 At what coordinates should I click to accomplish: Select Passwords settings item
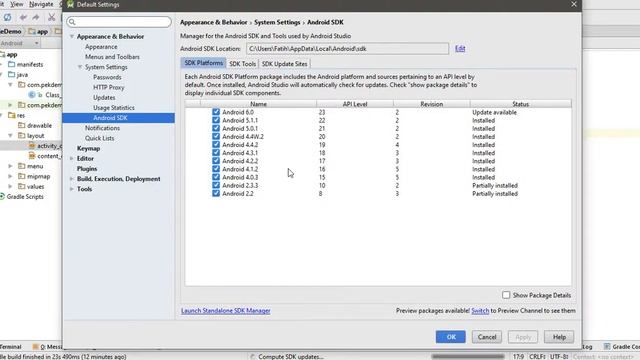(x=107, y=77)
